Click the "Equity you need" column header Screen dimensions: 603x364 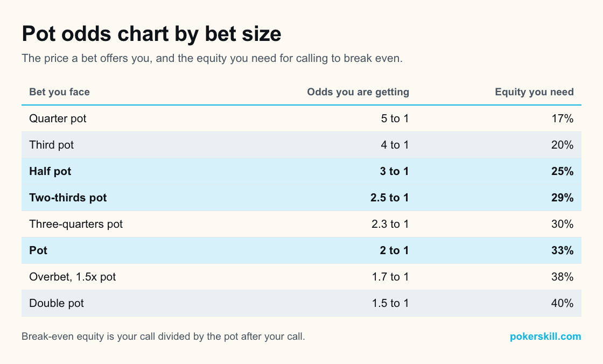tap(534, 92)
